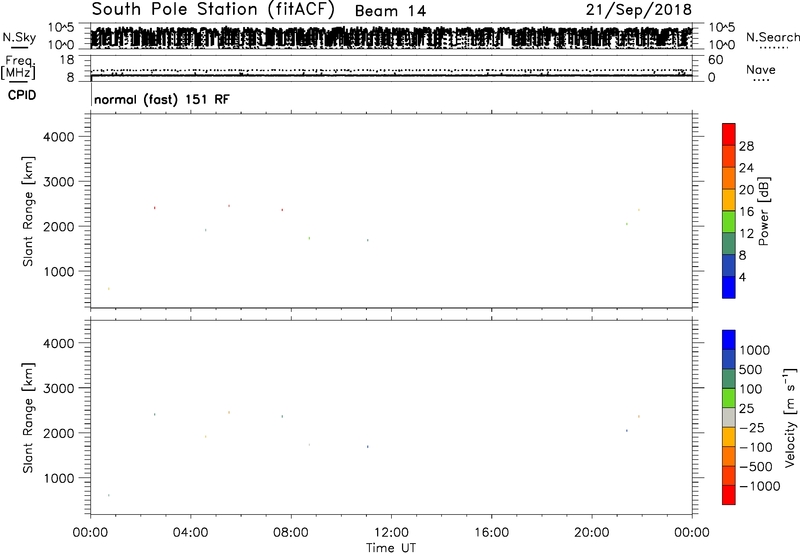Click the "04:00" time tick label

click(190, 533)
